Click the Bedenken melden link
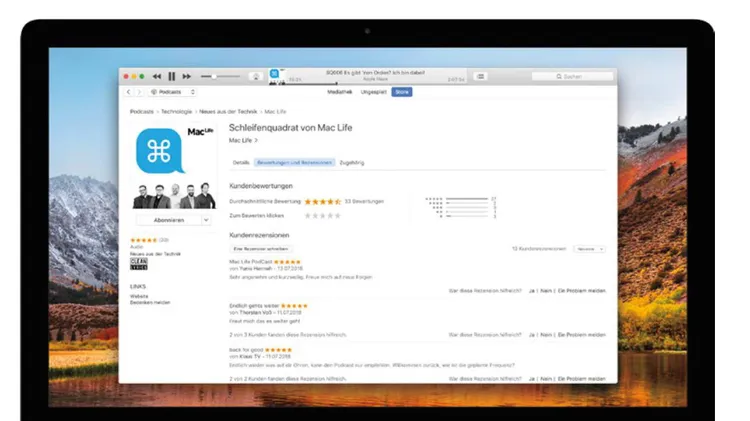750x421 pixels. (x=150, y=302)
